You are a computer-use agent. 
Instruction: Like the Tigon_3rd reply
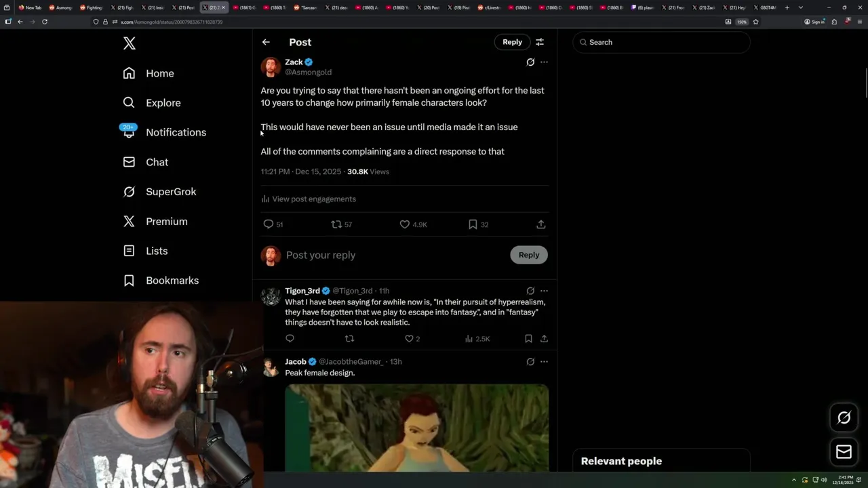(x=409, y=339)
